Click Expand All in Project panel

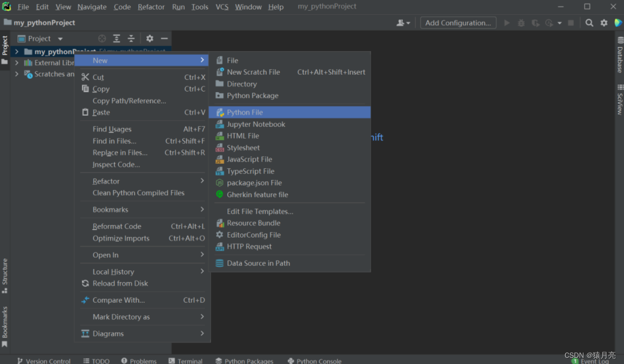117,38
